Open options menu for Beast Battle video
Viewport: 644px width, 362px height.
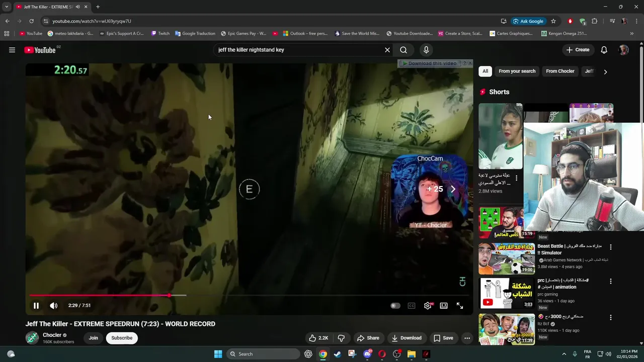[611, 247]
